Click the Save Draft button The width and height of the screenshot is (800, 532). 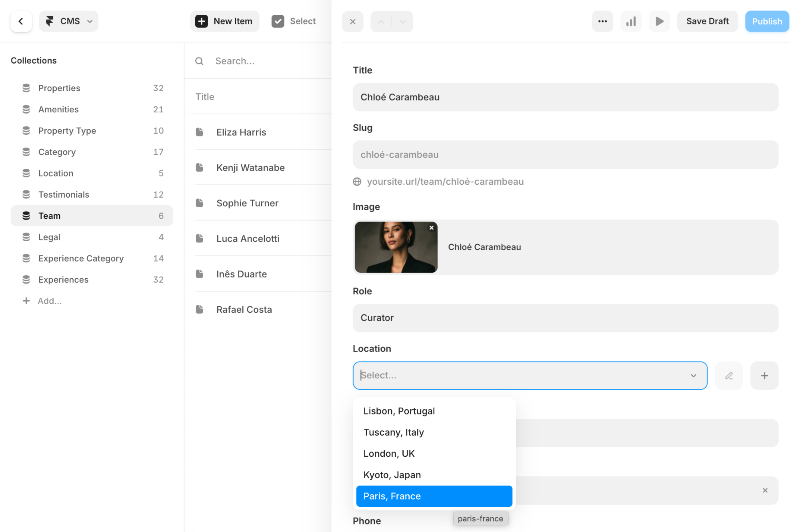[707, 22]
